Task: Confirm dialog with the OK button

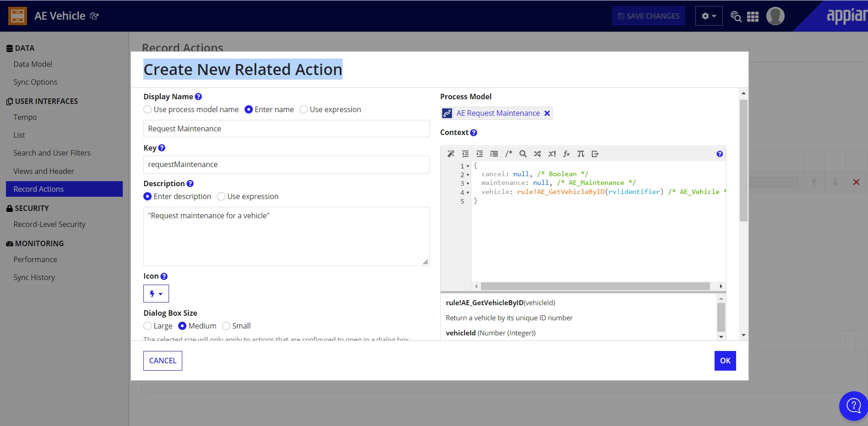Action: [725, 361]
